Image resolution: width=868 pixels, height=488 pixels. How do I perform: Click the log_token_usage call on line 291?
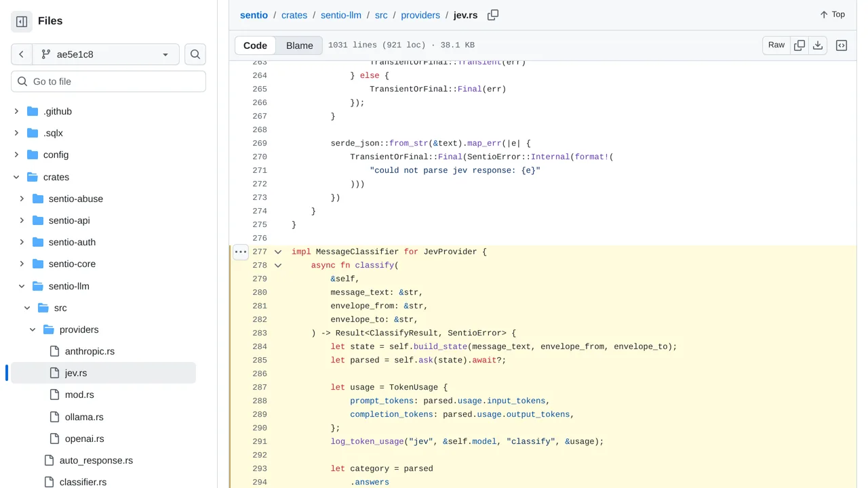(x=368, y=441)
